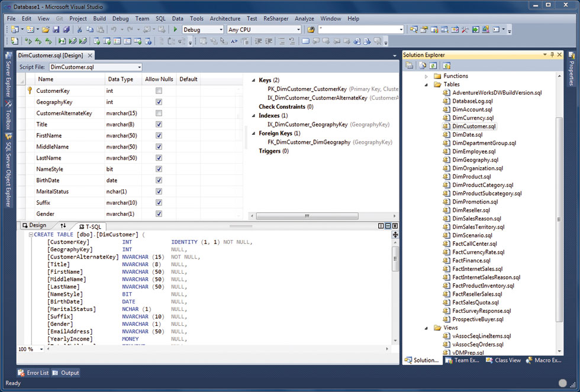The width and height of the screenshot is (580, 392).
Task: Pin the Solution Explorer panel
Action: pyautogui.click(x=552, y=54)
